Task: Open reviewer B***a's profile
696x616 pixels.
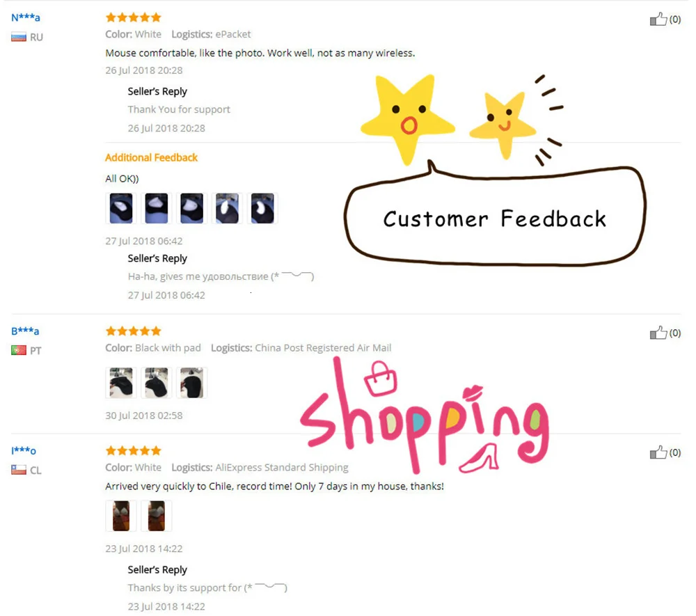Action: point(25,331)
